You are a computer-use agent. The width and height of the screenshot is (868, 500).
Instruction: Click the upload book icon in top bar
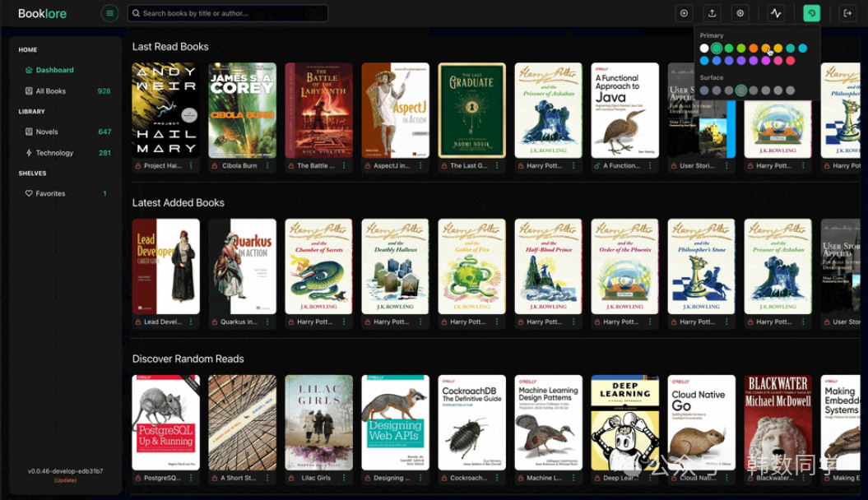[x=712, y=13]
